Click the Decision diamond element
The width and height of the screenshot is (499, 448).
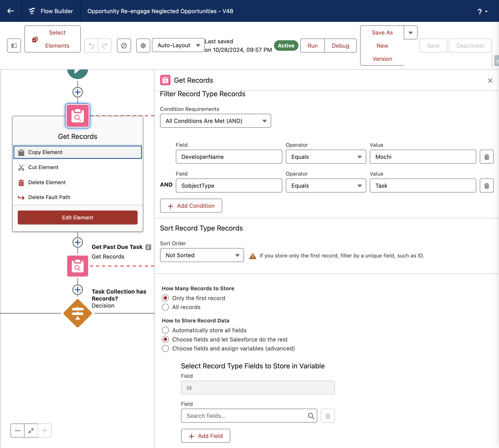77,313
